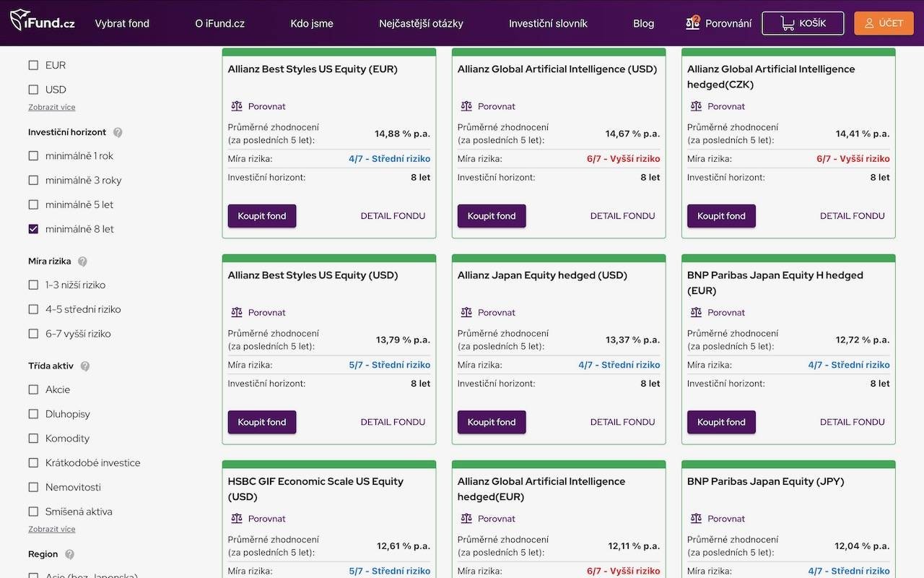Open the ÚČET account button
Screen dimensions: 924x578
pyautogui.click(x=883, y=23)
